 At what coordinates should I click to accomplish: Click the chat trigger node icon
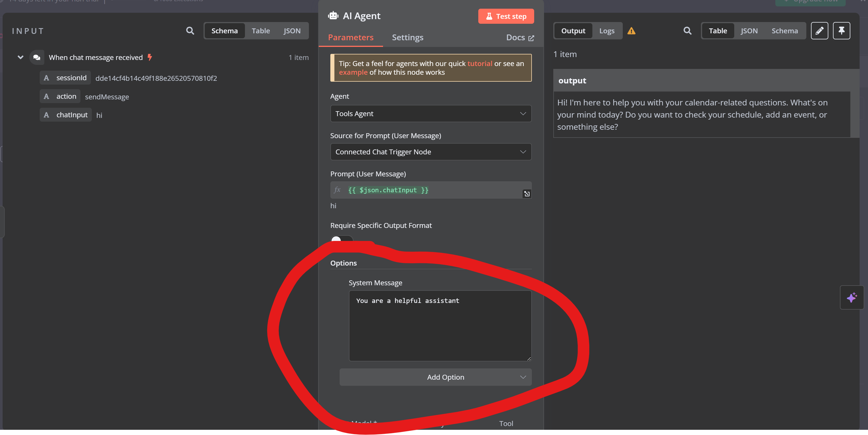pos(37,57)
